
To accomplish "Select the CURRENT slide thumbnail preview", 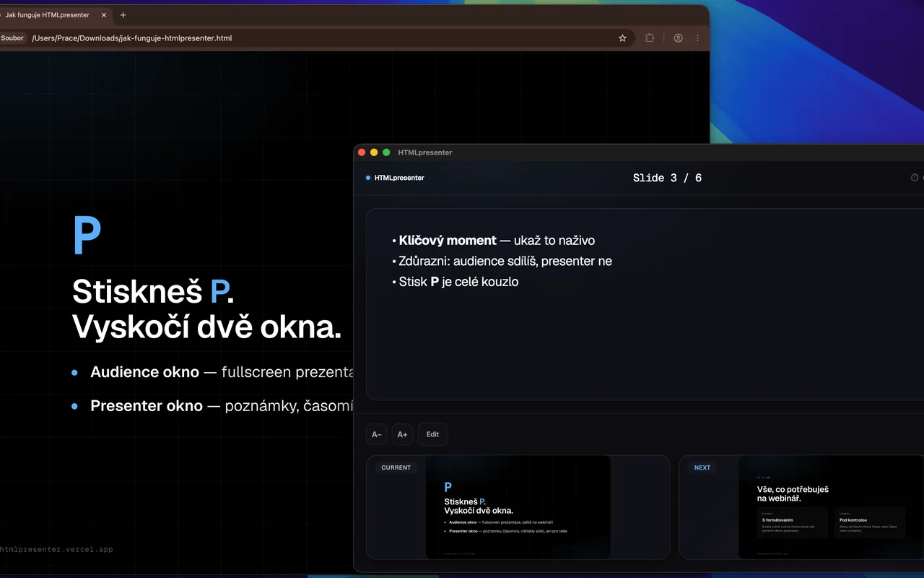I will click(x=518, y=507).
